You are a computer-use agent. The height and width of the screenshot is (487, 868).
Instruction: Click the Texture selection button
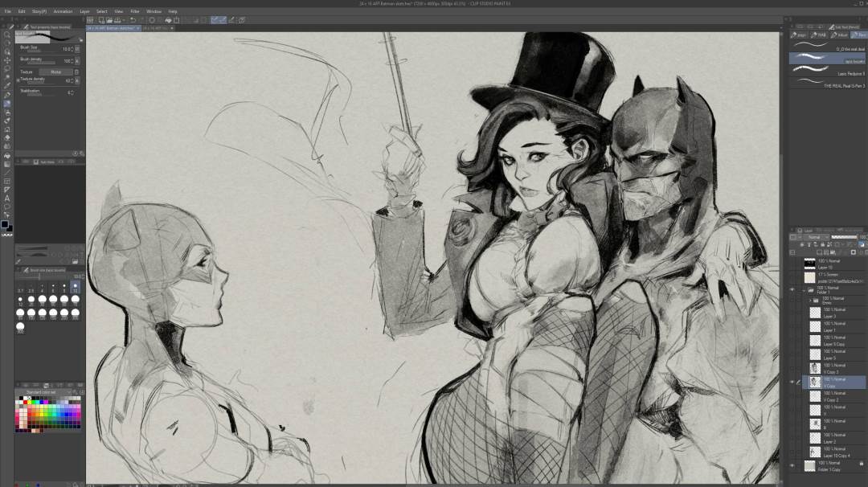coord(56,72)
